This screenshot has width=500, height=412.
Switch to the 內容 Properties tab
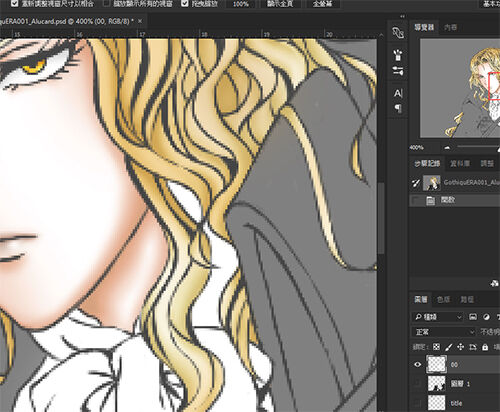pyautogui.click(x=450, y=27)
